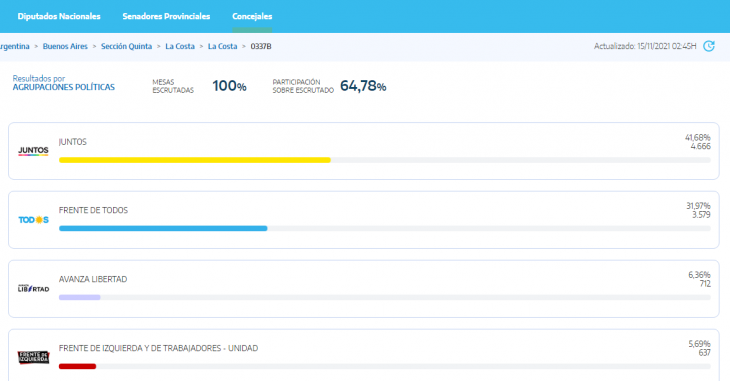Click the Frente de Todos logo
Viewport: 730px width, 381px height.
[x=33, y=220]
